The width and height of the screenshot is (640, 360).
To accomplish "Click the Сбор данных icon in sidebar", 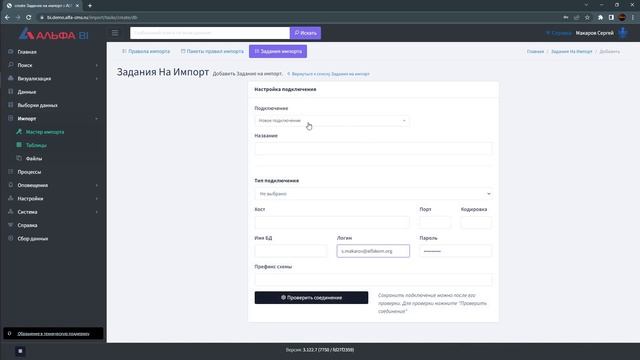I will (11, 238).
